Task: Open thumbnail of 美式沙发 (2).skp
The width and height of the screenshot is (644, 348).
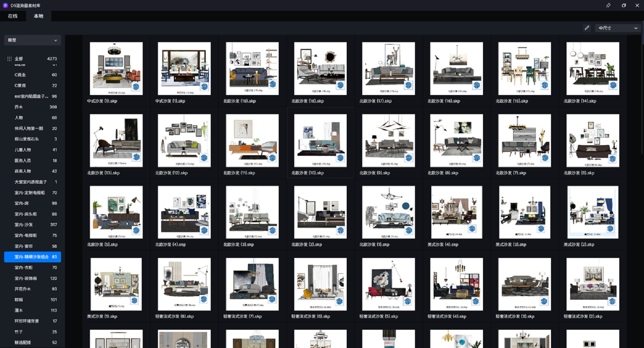Action: (593, 212)
